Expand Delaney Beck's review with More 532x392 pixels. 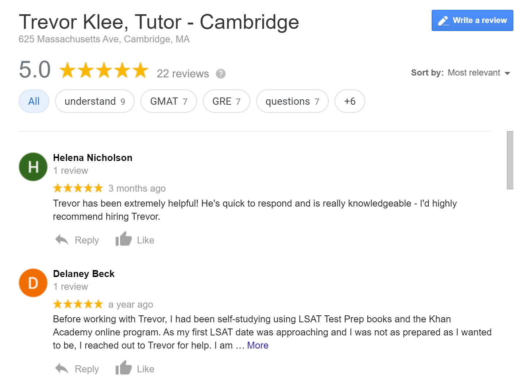[258, 345]
